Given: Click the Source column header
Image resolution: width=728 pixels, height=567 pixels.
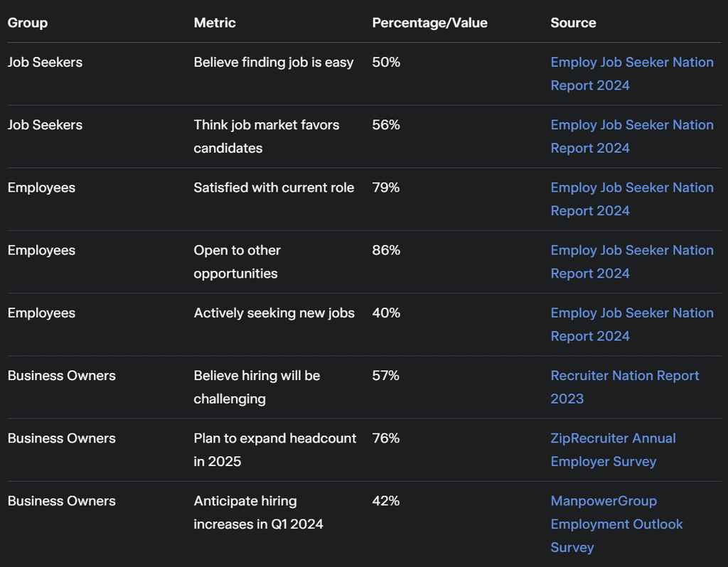Looking at the screenshot, I should click(573, 23).
